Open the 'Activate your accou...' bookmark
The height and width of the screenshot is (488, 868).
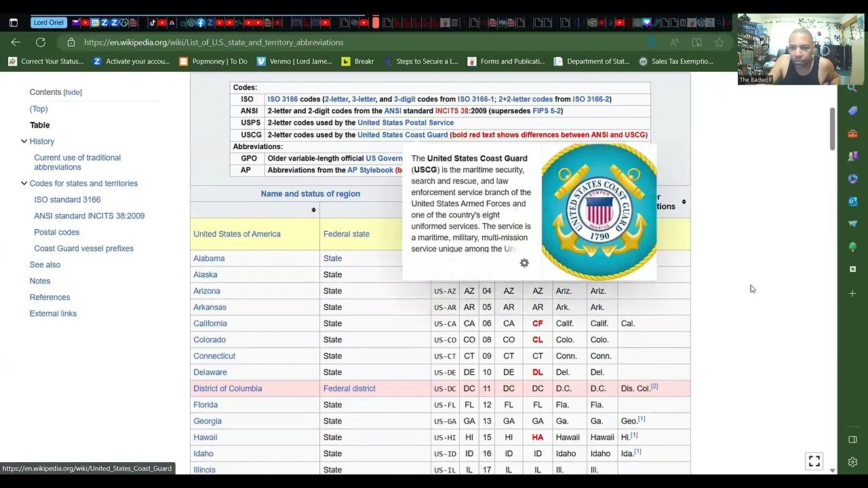(132, 61)
